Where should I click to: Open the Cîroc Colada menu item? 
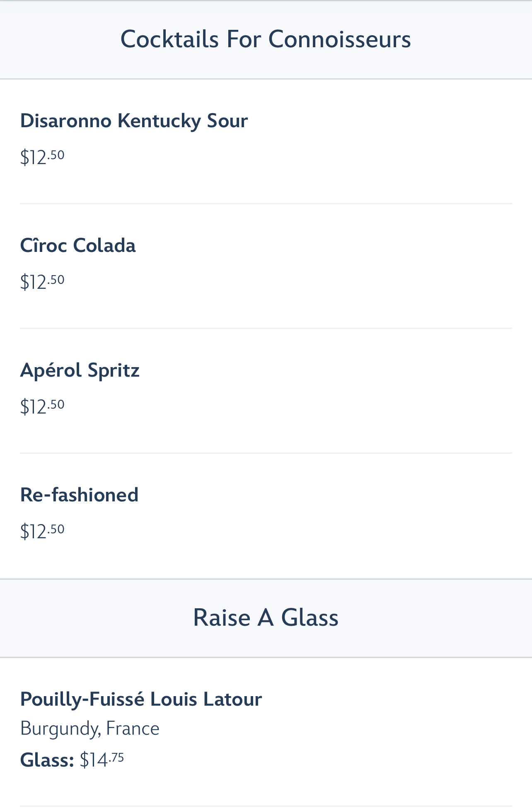[78, 245]
